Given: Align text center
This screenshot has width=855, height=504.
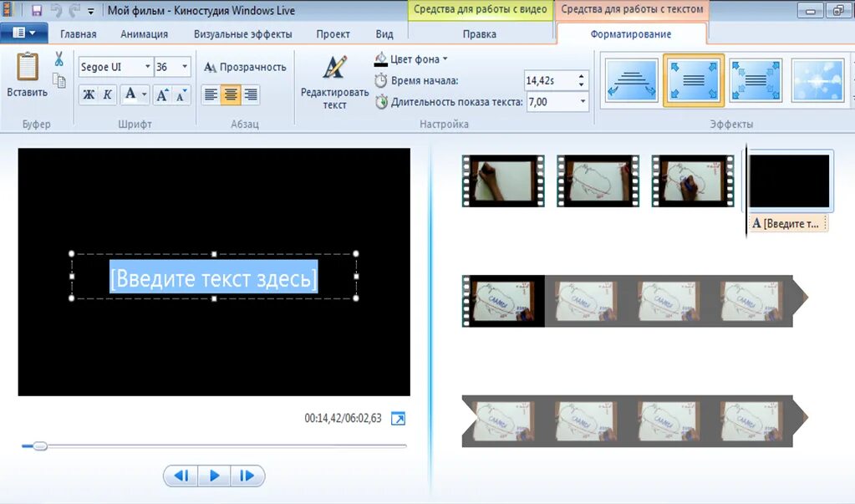Looking at the screenshot, I should coord(231,95).
